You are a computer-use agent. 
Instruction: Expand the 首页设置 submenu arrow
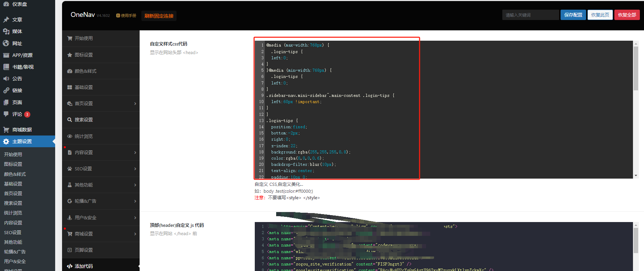135,103
